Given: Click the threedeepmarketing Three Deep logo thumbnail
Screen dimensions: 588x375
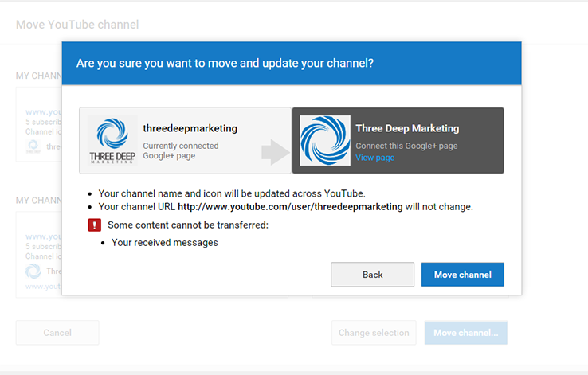Looking at the screenshot, I should 112,140.
